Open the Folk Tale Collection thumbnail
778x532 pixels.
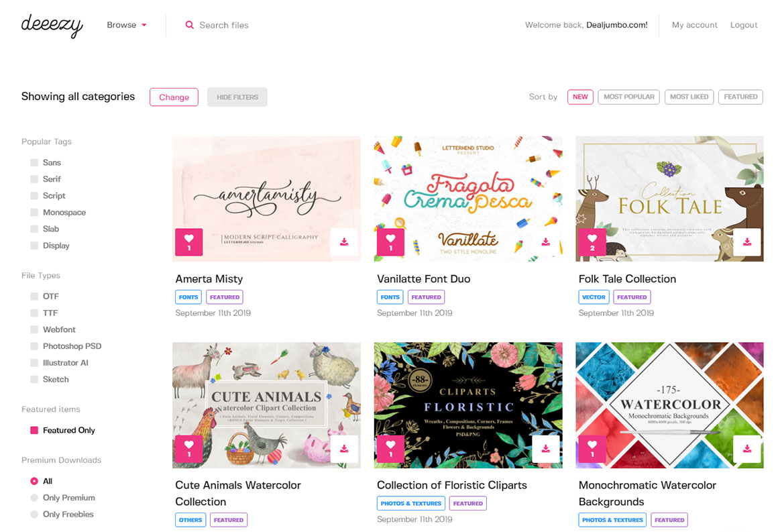coord(669,199)
